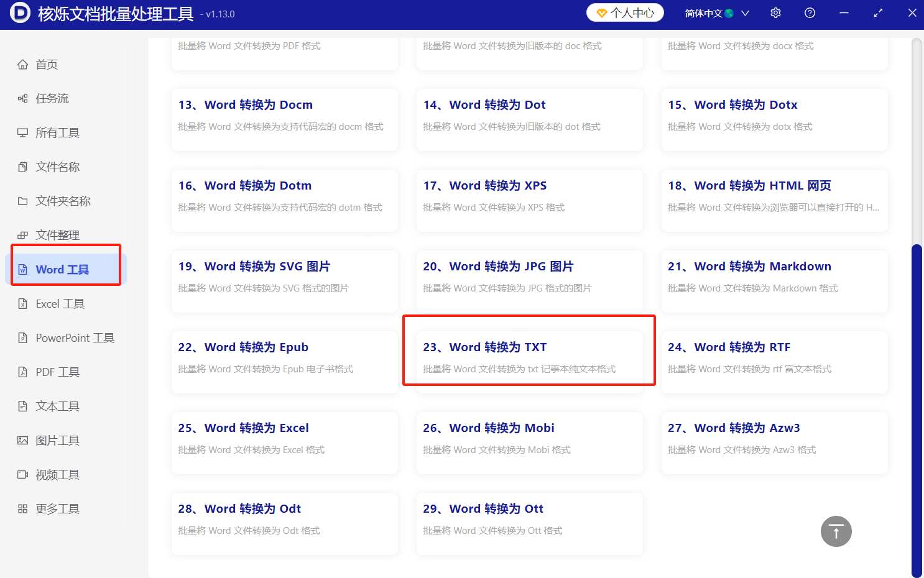Open 个人中心 personal center
This screenshot has width=924, height=578.
[625, 12]
